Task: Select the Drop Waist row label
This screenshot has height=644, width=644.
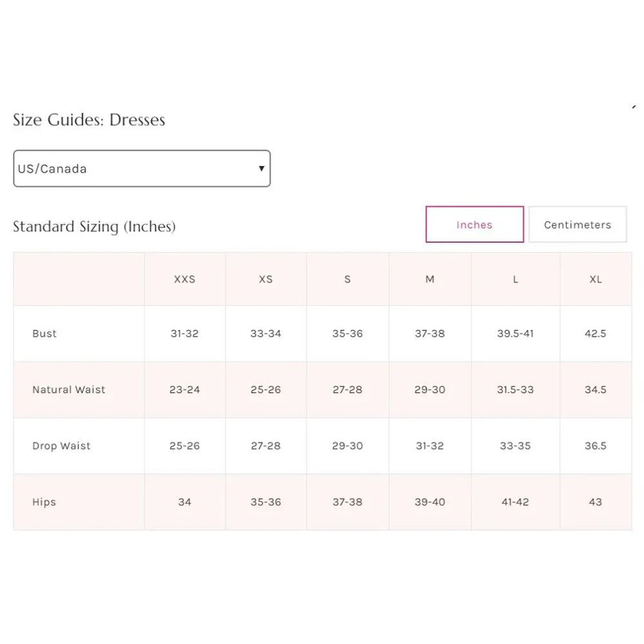Action: tap(61, 446)
